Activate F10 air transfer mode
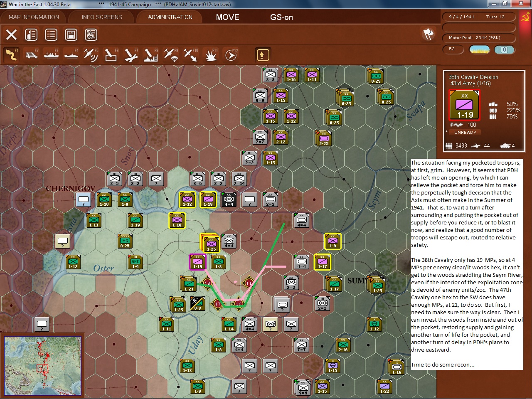The height and width of the screenshot is (399, 532). 191,54
